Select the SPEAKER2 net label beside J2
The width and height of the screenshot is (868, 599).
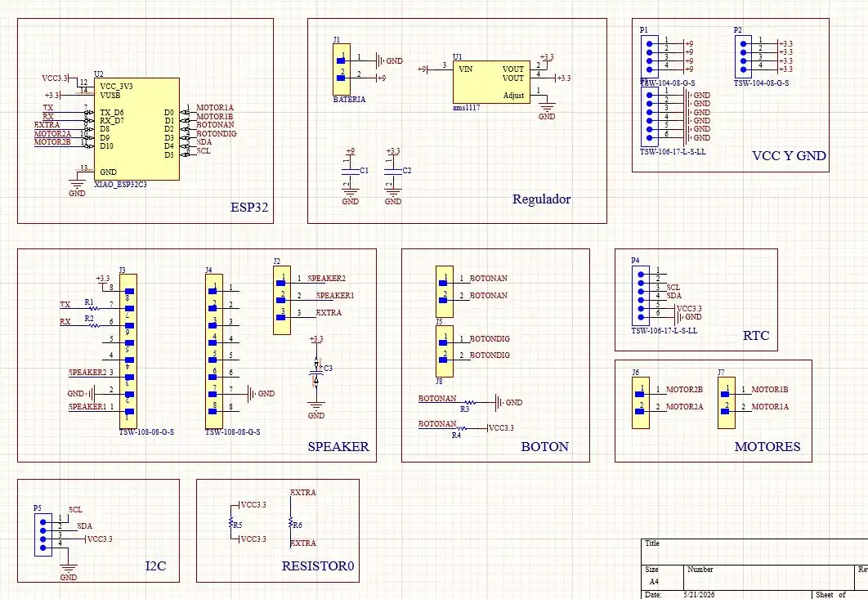pyautogui.click(x=327, y=279)
